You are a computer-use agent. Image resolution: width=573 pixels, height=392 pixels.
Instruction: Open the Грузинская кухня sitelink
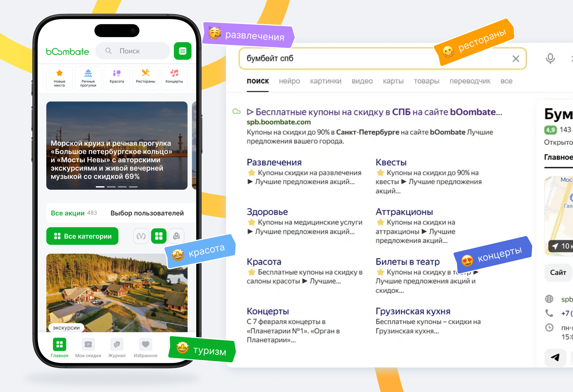click(413, 311)
